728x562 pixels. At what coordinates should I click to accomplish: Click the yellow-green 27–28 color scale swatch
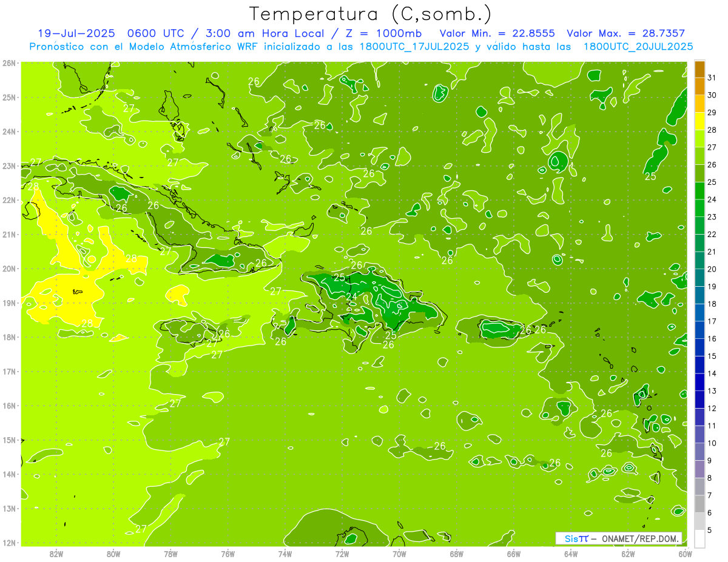coord(699,138)
